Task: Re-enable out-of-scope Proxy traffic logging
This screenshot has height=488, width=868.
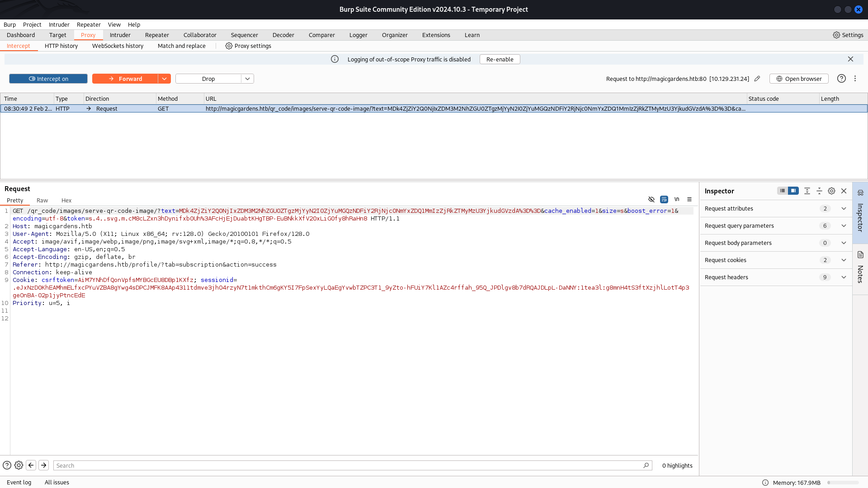Action: [x=500, y=59]
